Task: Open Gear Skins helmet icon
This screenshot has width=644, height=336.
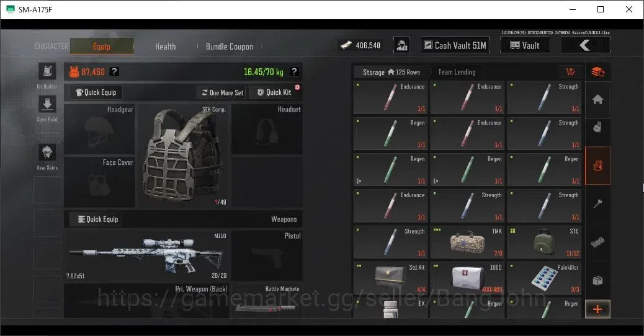Action: tap(47, 153)
